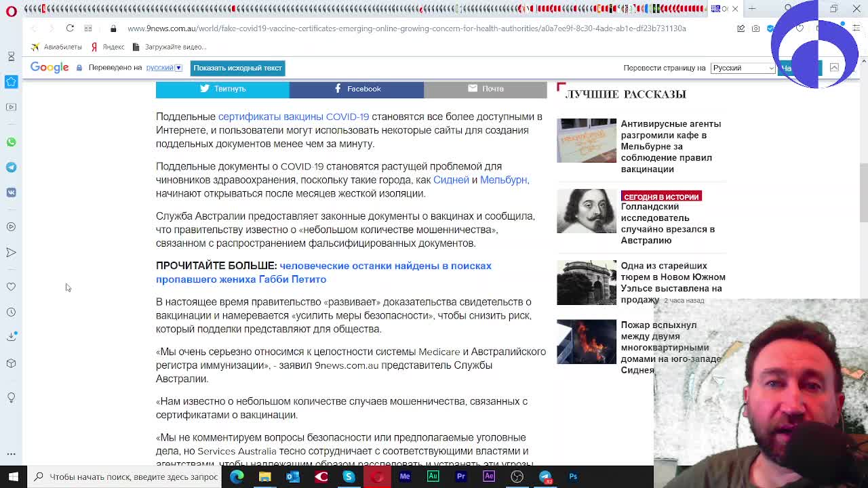
Task: Open old NSW prison for sale story
Action: point(673,283)
